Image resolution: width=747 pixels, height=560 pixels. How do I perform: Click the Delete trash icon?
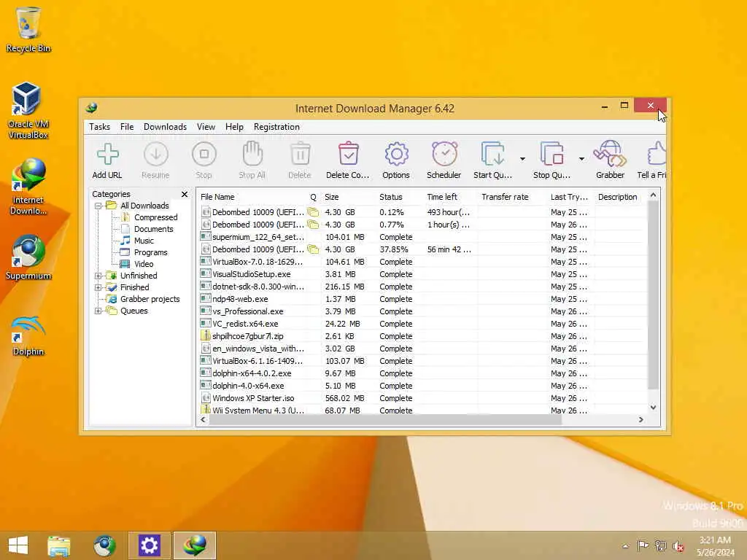pos(300,155)
